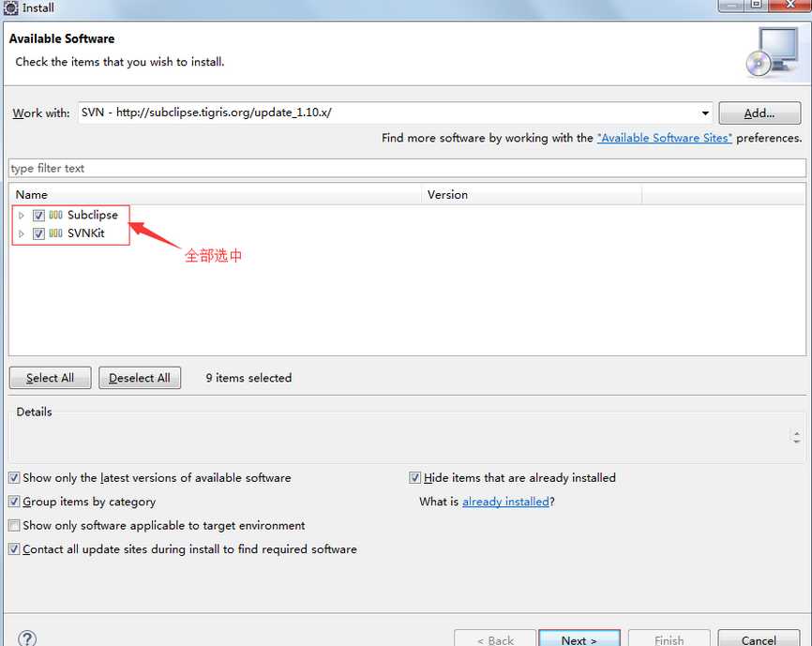Click the Select All button
Image resolution: width=812 pixels, height=646 pixels.
(x=51, y=378)
